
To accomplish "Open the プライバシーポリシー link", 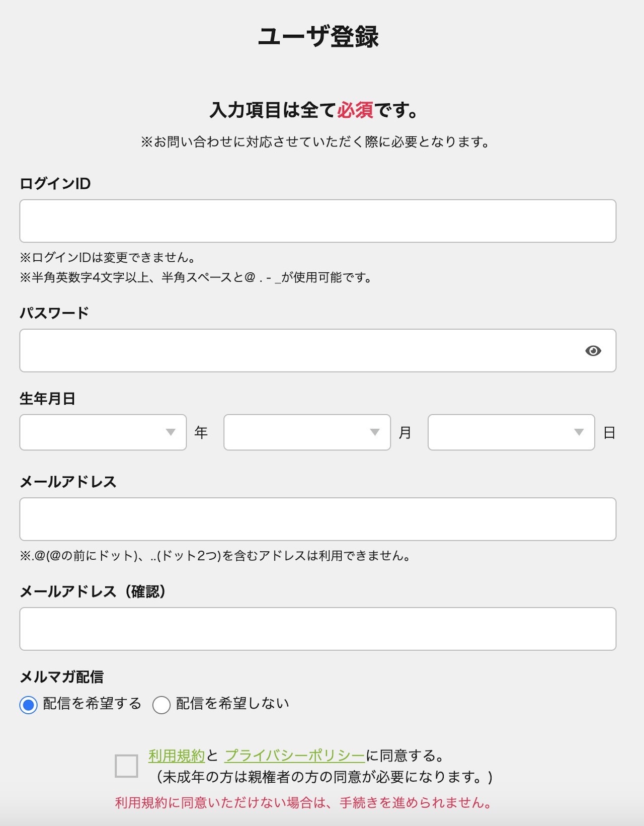I will click(294, 755).
